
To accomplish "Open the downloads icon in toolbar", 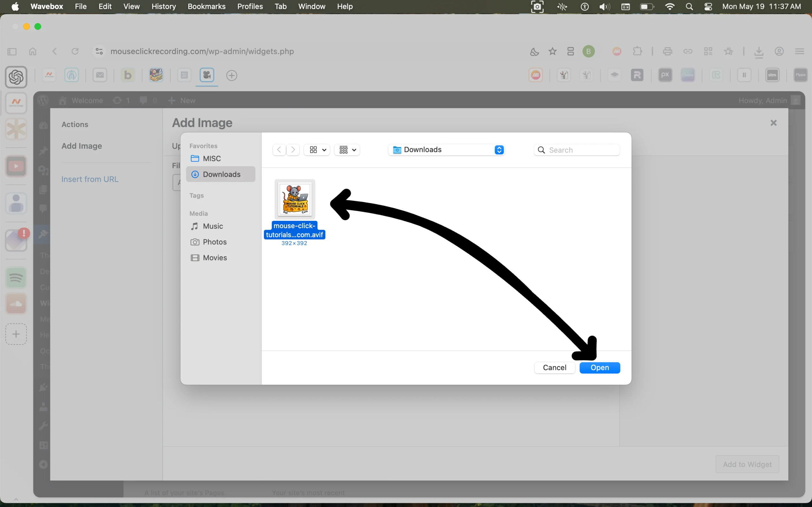I will 759,52.
